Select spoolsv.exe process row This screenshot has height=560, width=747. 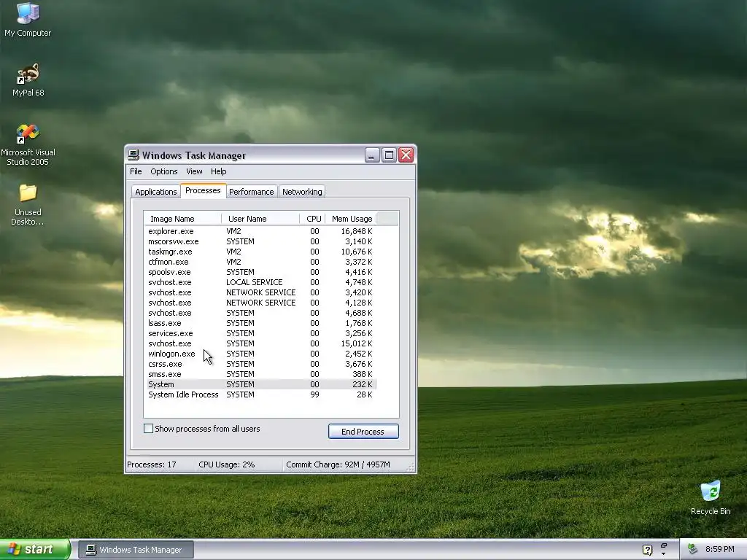coord(260,272)
